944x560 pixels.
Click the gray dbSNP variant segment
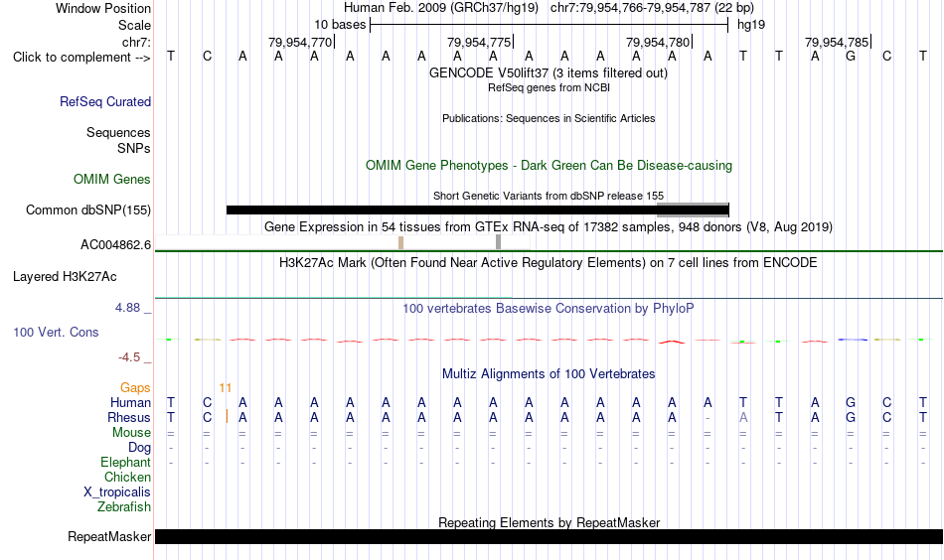[x=693, y=210]
